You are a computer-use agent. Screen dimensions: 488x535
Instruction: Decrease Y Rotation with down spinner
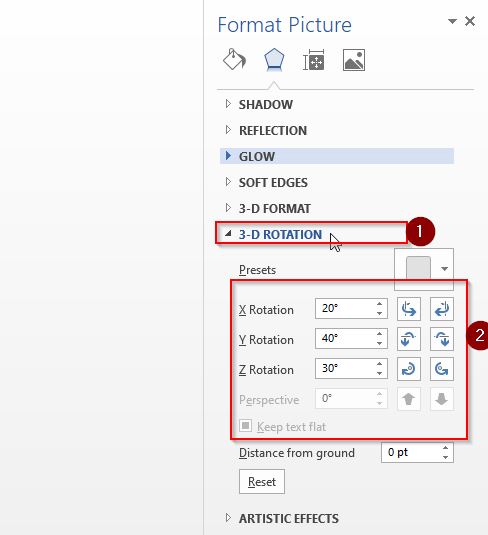[379, 343]
